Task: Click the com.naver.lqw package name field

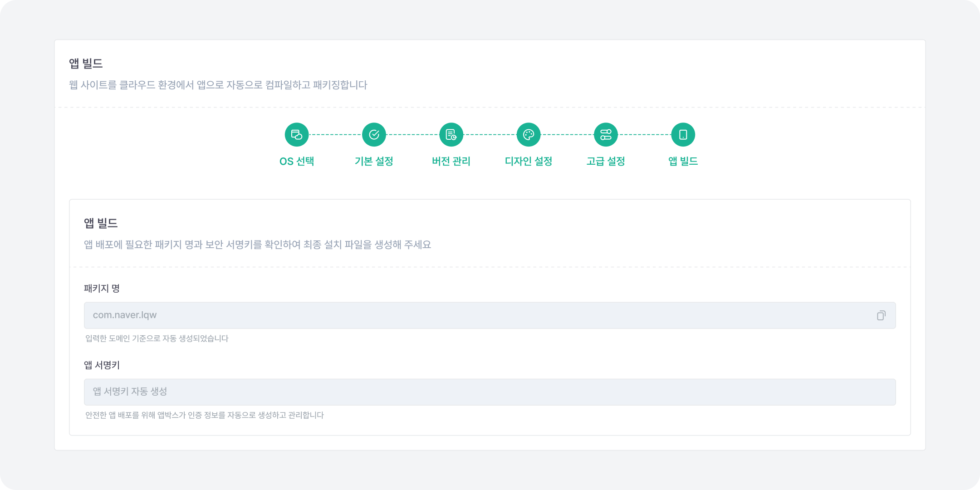Action: click(490, 315)
